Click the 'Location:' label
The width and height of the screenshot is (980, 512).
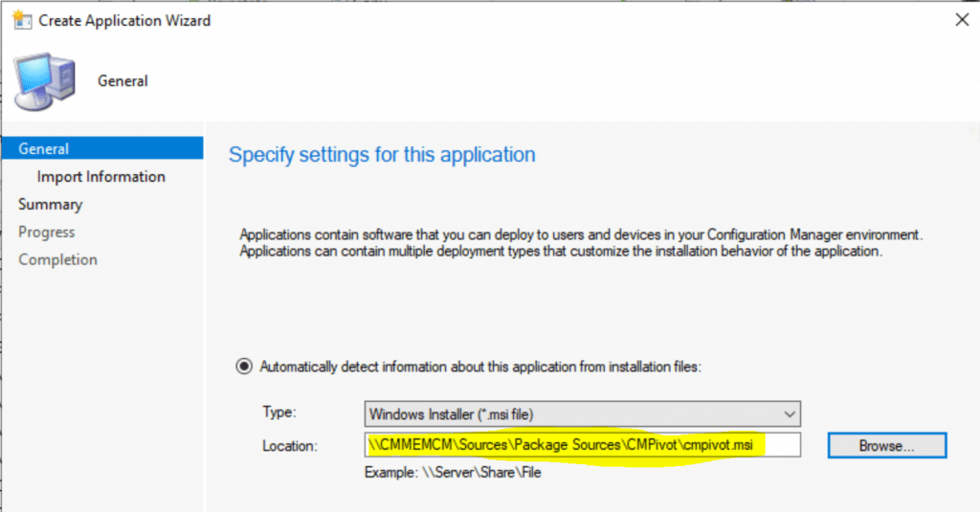(290, 446)
